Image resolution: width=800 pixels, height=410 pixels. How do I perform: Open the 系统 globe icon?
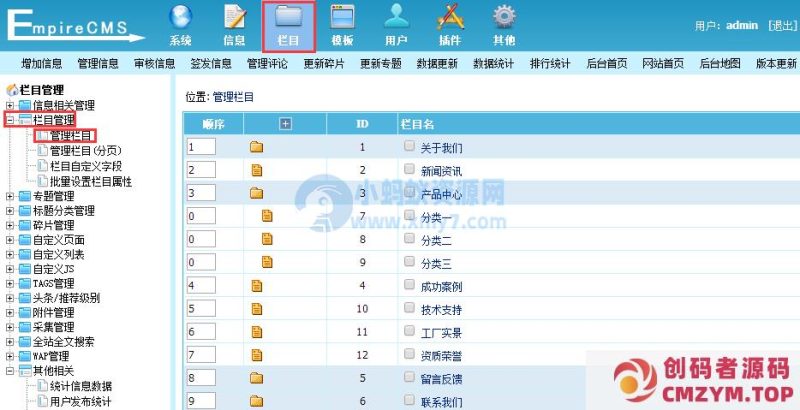(x=181, y=17)
